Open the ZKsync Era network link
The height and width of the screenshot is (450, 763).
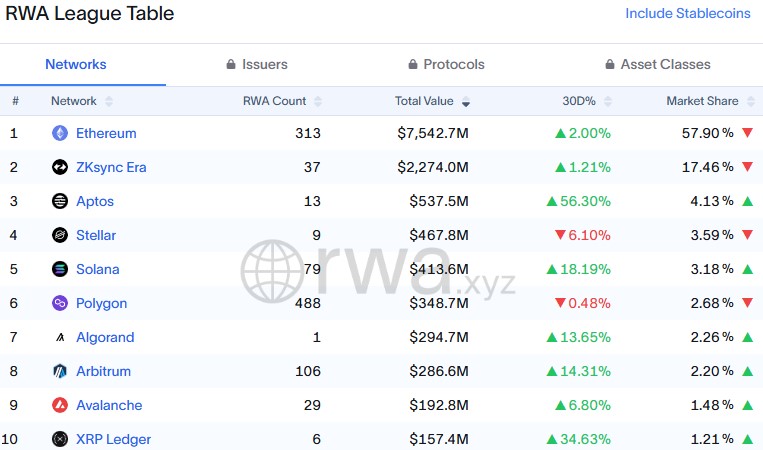click(x=111, y=167)
